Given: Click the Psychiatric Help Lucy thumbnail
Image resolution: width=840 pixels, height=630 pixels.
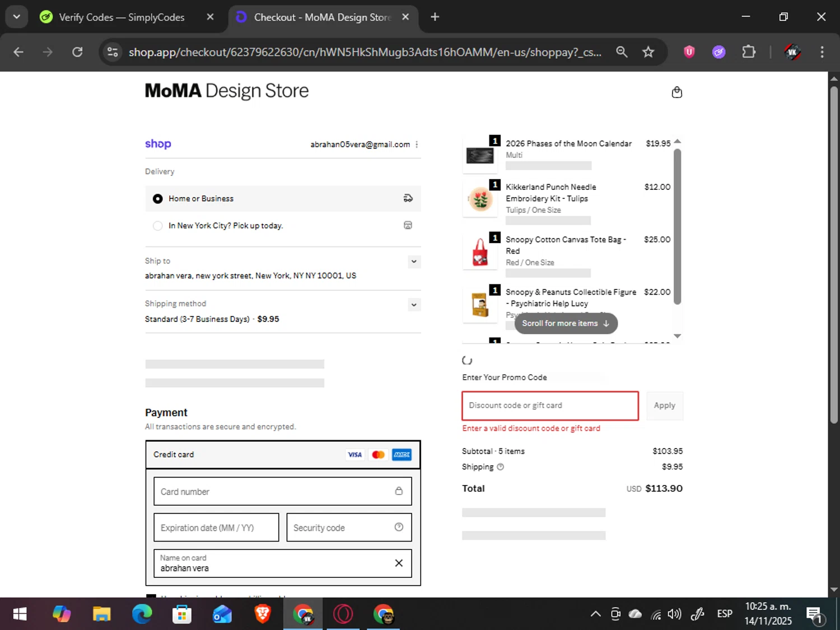Looking at the screenshot, I should pos(480,305).
